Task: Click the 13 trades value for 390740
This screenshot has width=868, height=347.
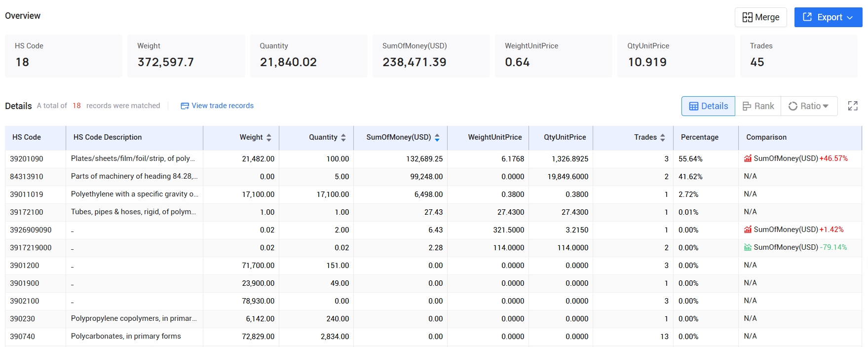Action: point(664,337)
